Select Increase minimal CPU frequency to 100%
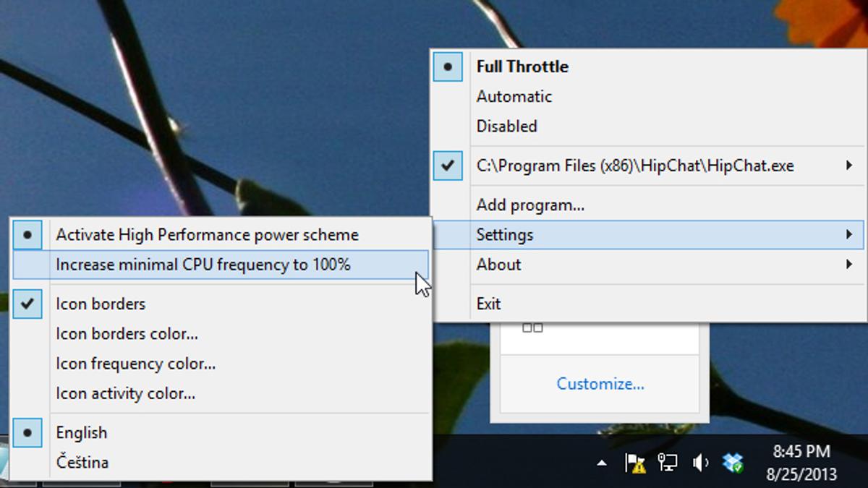This screenshot has height=488, width=868. pos(203,265)
